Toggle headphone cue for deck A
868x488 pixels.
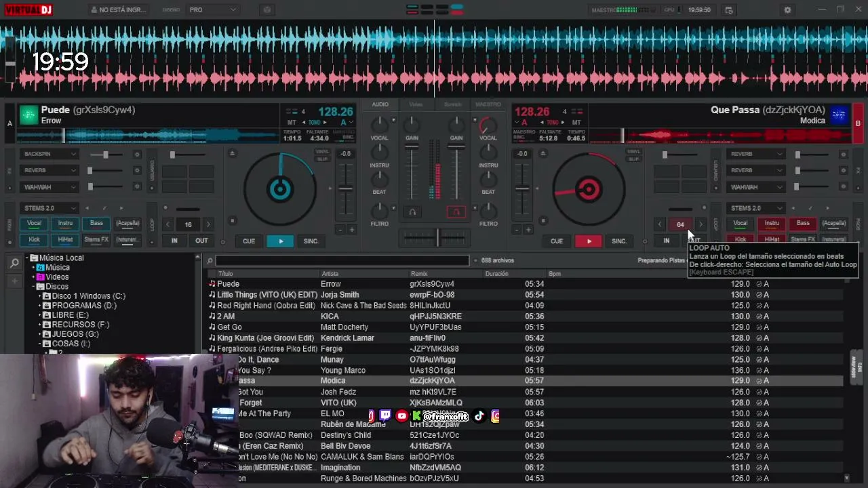[412, 212]
